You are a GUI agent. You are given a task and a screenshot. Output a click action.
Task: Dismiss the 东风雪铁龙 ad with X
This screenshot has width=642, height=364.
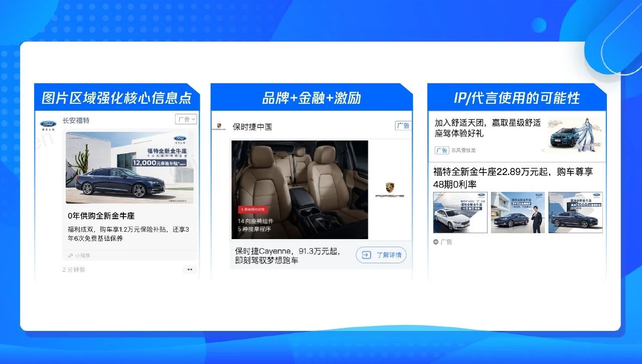point(543,150)
